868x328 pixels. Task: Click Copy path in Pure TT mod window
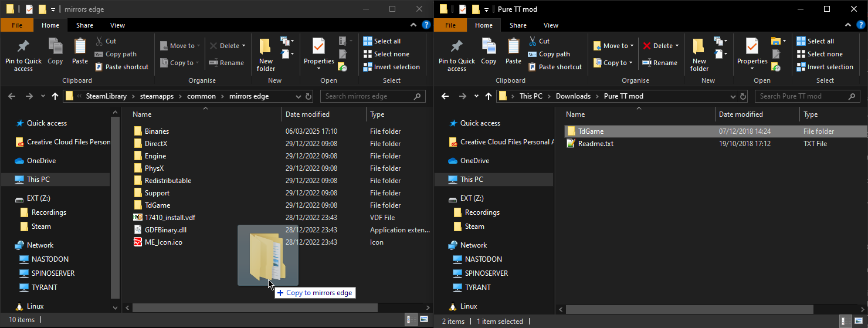pyautogui.click(x=549, y=54)
